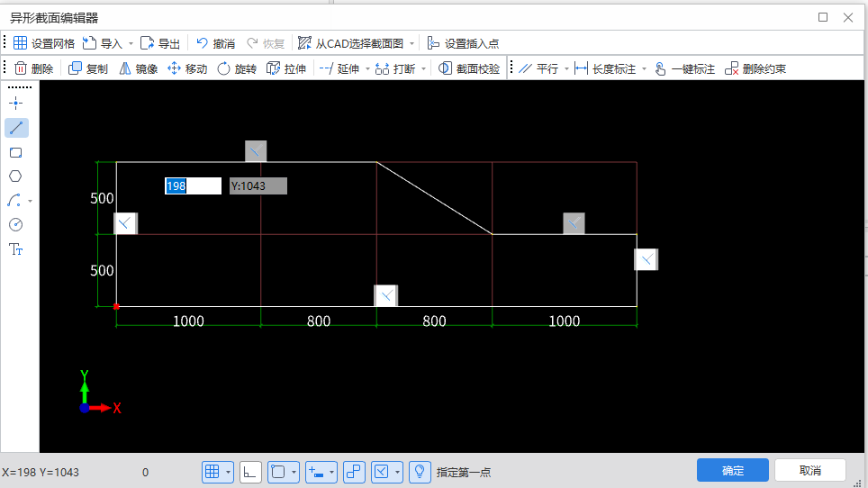Confirm with the 确定 button
The image size is (868, 488).
pos(733,470)
